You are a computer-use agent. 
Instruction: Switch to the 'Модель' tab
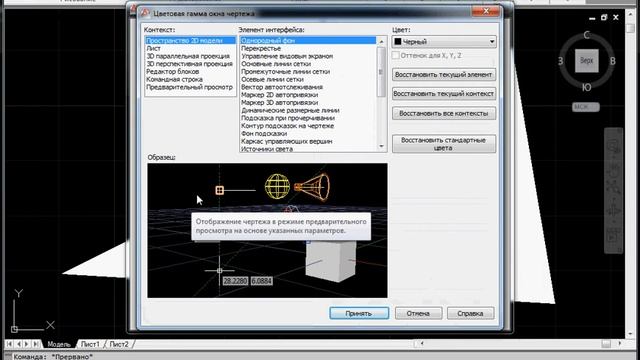[x=59, y=344]
